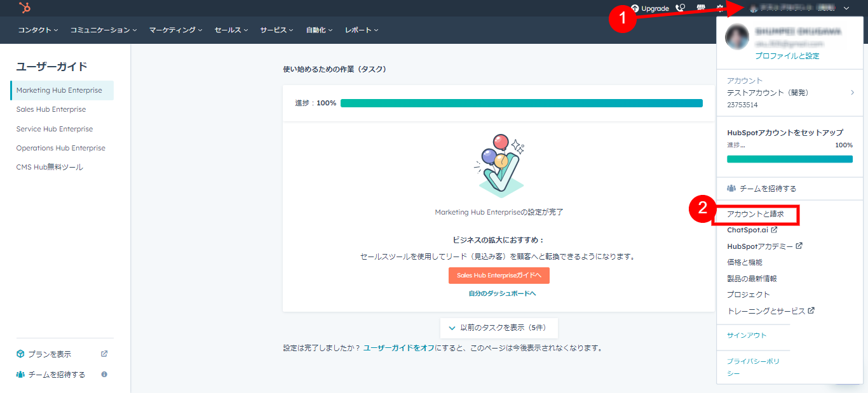Click HubSpotアカウントをセットアップ heading
This screenshot has width=868, height=393.
point(785,133)
